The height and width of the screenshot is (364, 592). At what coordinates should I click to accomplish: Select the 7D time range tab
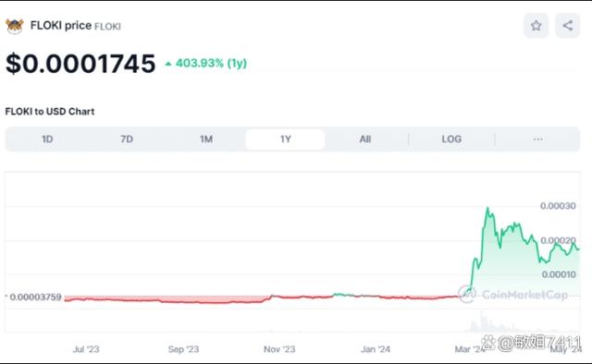click(127, 140)
